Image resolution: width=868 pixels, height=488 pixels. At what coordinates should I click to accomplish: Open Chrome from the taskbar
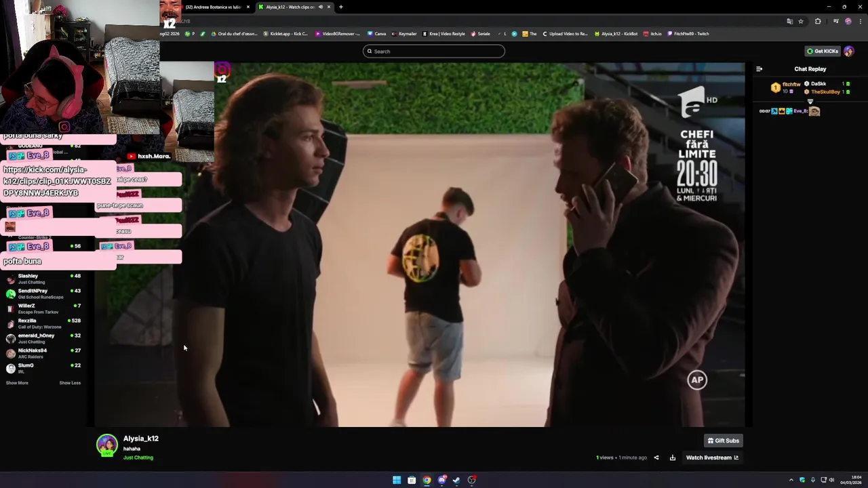(x=427, y=480)
